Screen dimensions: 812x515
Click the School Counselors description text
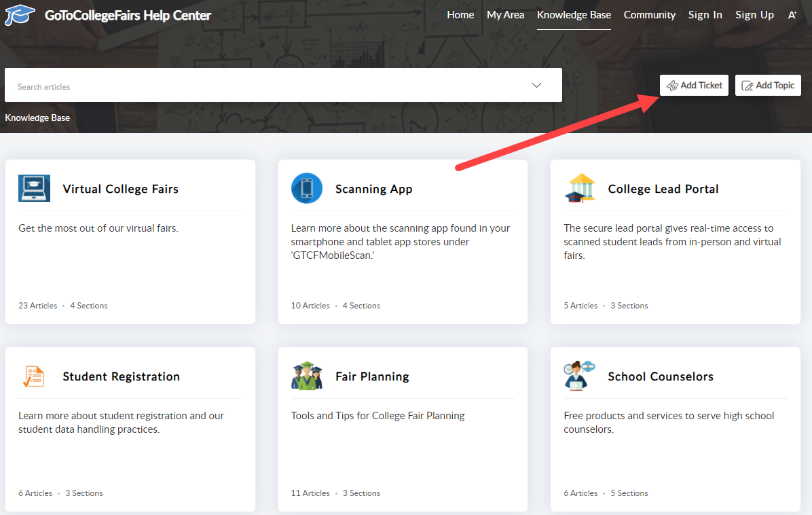[669, 422]
